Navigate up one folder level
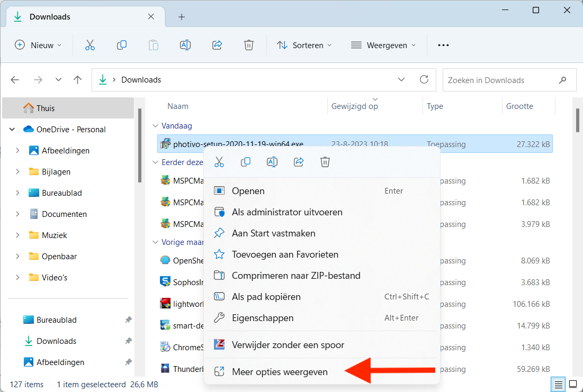 pos(78,80)
